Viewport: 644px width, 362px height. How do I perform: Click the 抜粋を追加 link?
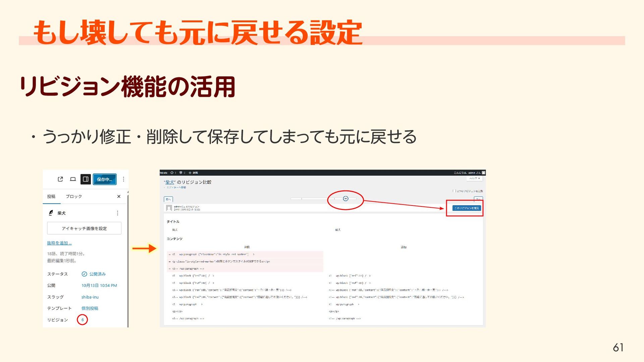click(59, 243)
